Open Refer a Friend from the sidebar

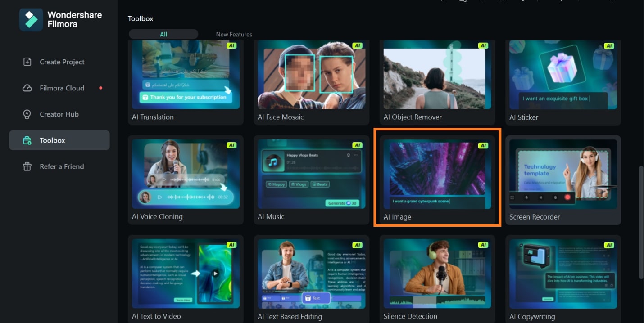click(x=59, y=166)
